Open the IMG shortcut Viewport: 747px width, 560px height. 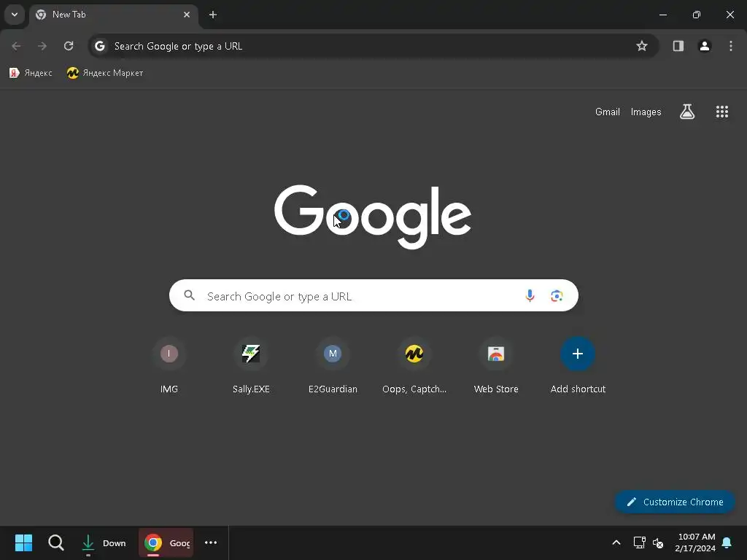tap(169, 366)
